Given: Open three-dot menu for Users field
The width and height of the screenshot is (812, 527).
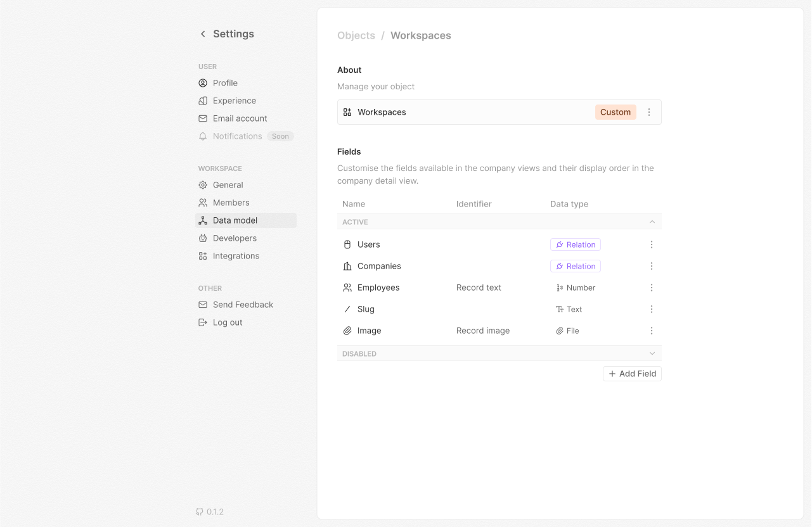Looking at the screenshot, I should 651,244.
